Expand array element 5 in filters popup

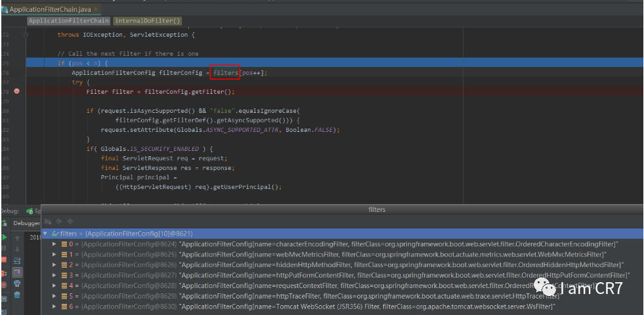[54, 296]
